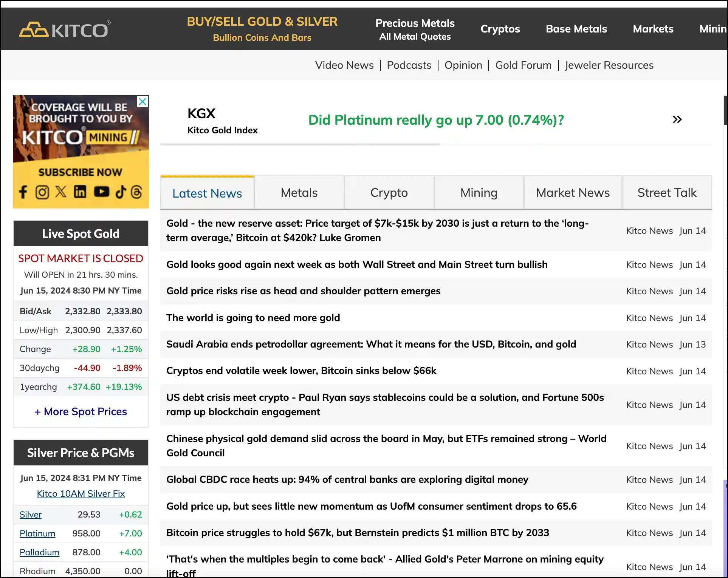Switch to the Crypto tab
The image size is (728, 578).
(x=389, y=193)
